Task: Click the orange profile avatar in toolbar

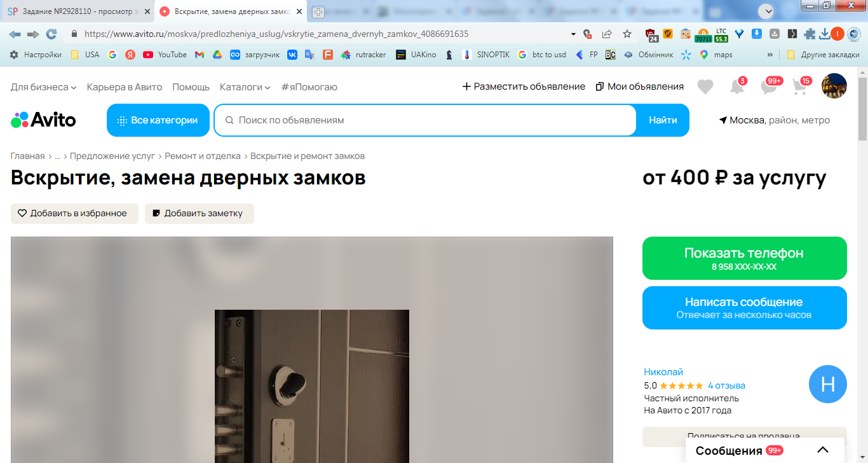Action: pyautogui.click(x=837, y=34)
